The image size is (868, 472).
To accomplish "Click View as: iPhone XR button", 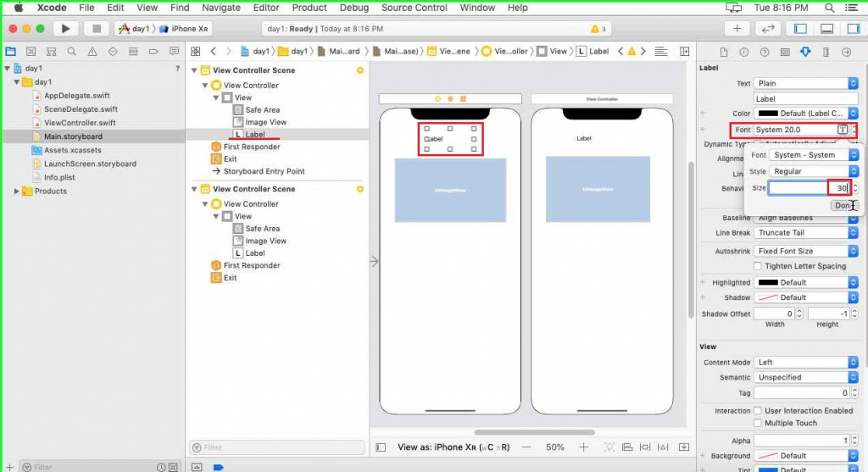I will pyautogui.click(x=453, y=447).
